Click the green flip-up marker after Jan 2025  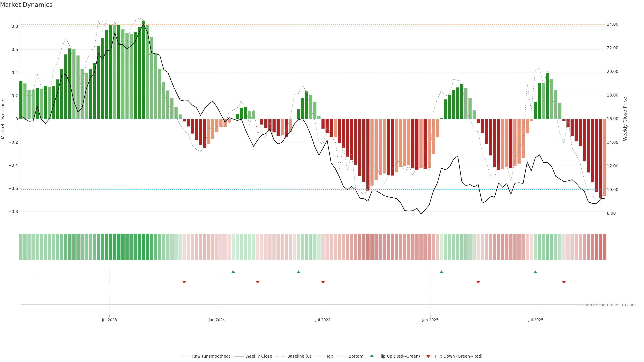[441, 272]
